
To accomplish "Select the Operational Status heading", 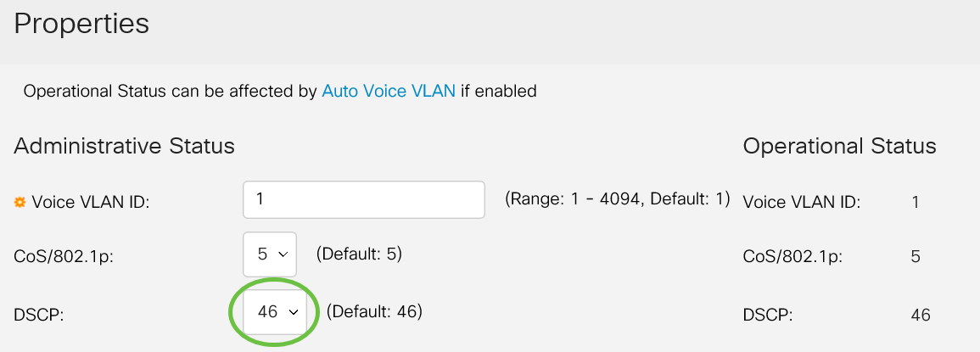I will point(839,146).
